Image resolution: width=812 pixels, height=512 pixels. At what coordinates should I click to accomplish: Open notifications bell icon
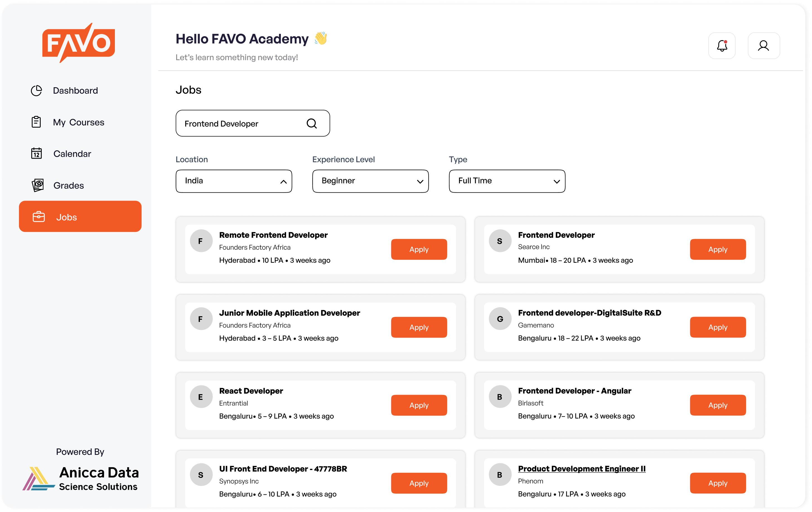722,46
